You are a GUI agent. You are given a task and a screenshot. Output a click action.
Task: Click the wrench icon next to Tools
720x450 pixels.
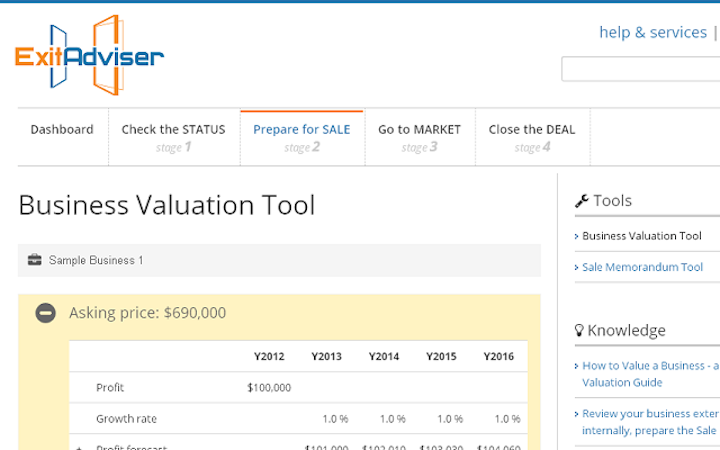[x=582, y=201]
